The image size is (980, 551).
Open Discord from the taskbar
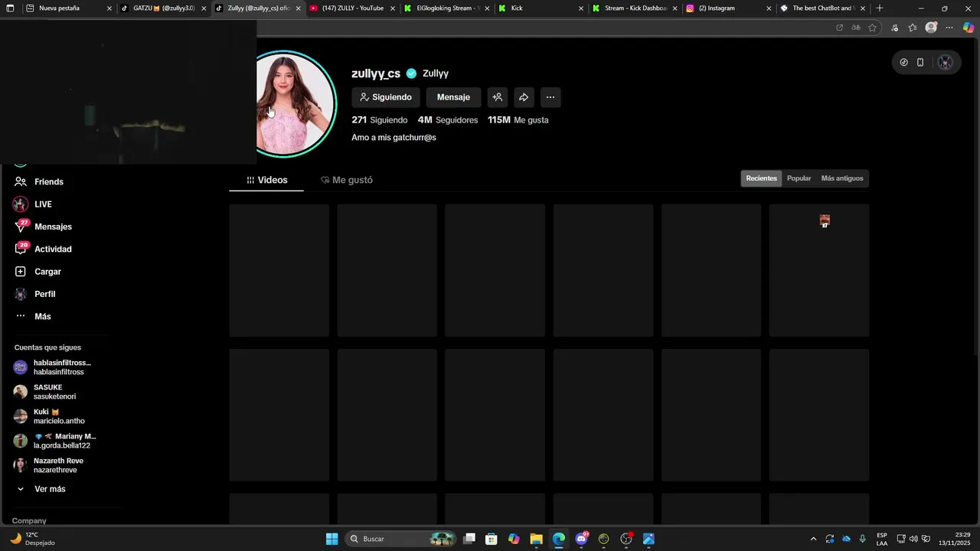[581, 539]
